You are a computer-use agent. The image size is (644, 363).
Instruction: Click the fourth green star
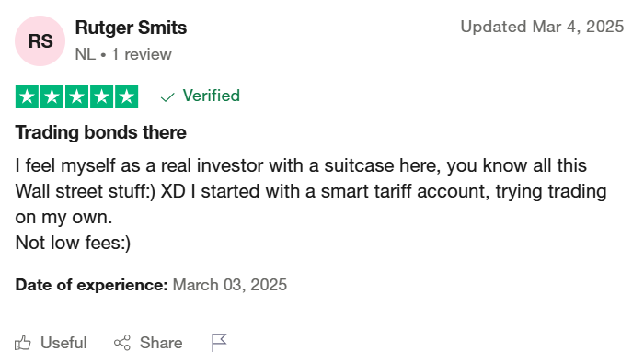click(x=101, y=96)
